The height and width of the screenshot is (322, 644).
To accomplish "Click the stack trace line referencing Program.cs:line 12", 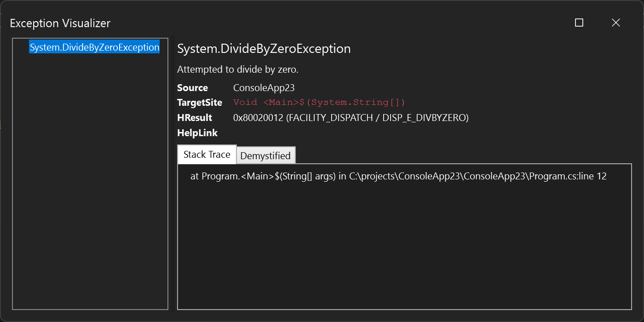I will click(398, 176).
